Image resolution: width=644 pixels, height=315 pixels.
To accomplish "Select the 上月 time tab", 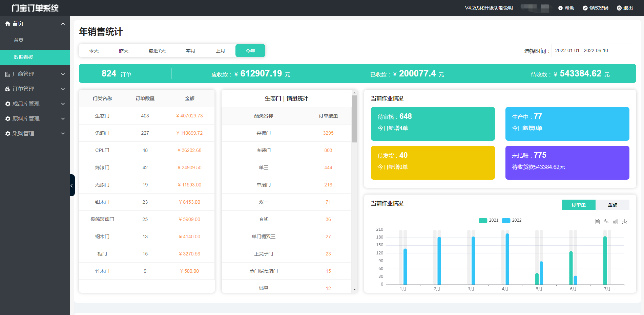I will coord(221,51).
